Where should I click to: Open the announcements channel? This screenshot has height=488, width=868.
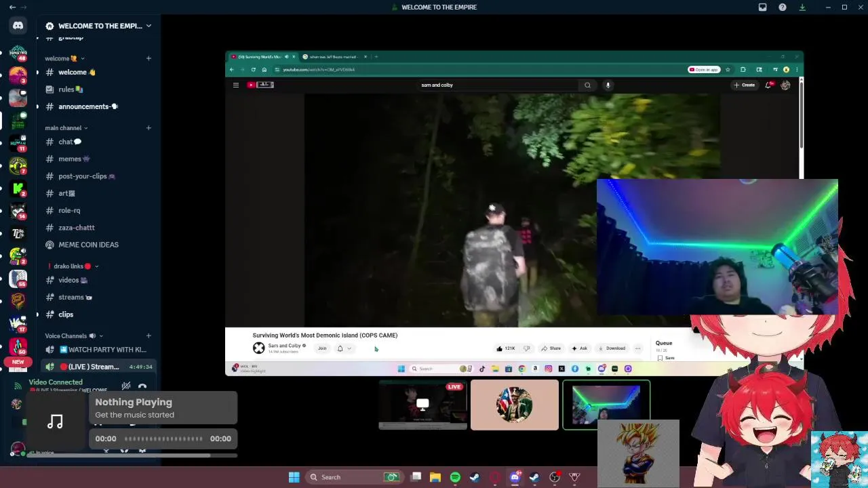[98, 106]
